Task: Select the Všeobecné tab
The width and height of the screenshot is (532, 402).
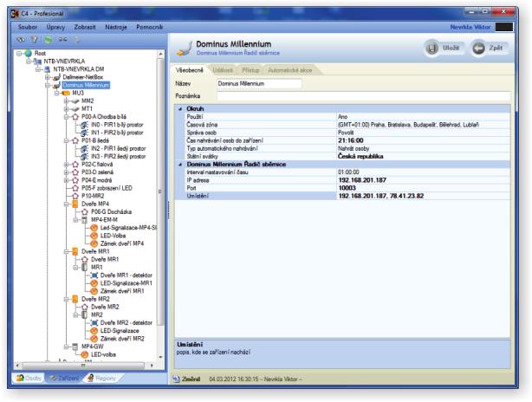Action: coord(190,70)
